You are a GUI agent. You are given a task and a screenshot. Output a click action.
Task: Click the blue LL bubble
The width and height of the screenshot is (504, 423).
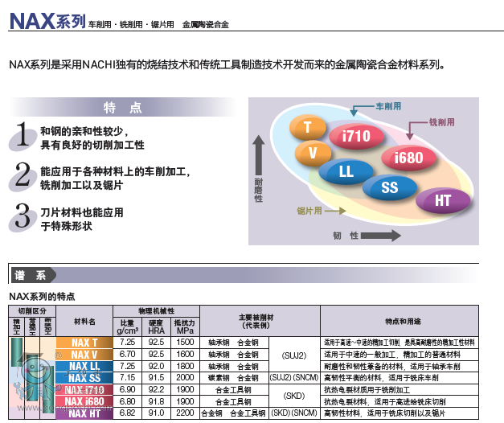pyautogui.click(x=346, y=171)
